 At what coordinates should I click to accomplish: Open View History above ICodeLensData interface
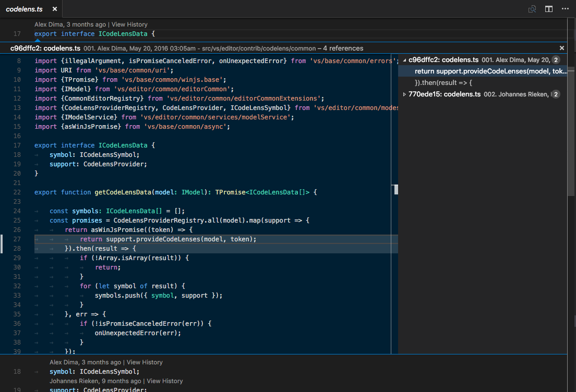click(129, 24)
